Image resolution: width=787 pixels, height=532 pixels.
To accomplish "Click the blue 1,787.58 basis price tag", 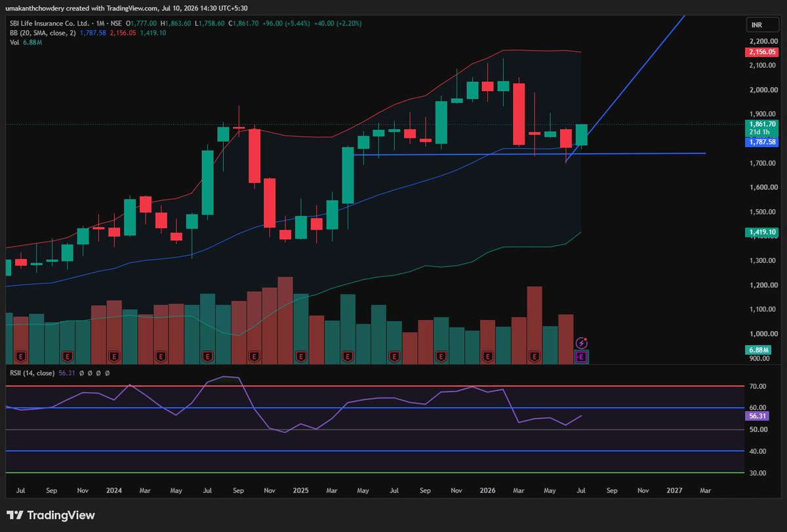I will click(x=761, y=142).
